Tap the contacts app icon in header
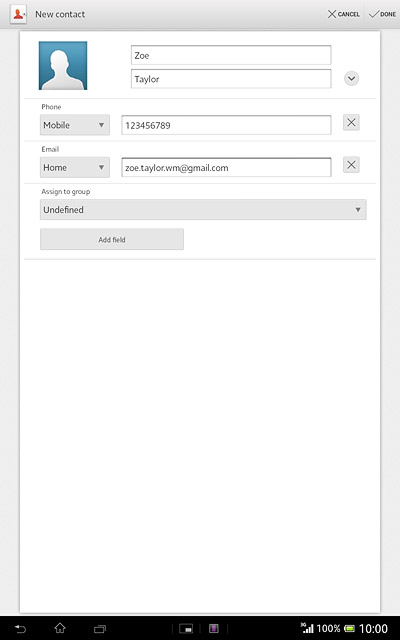 (18, 14)
